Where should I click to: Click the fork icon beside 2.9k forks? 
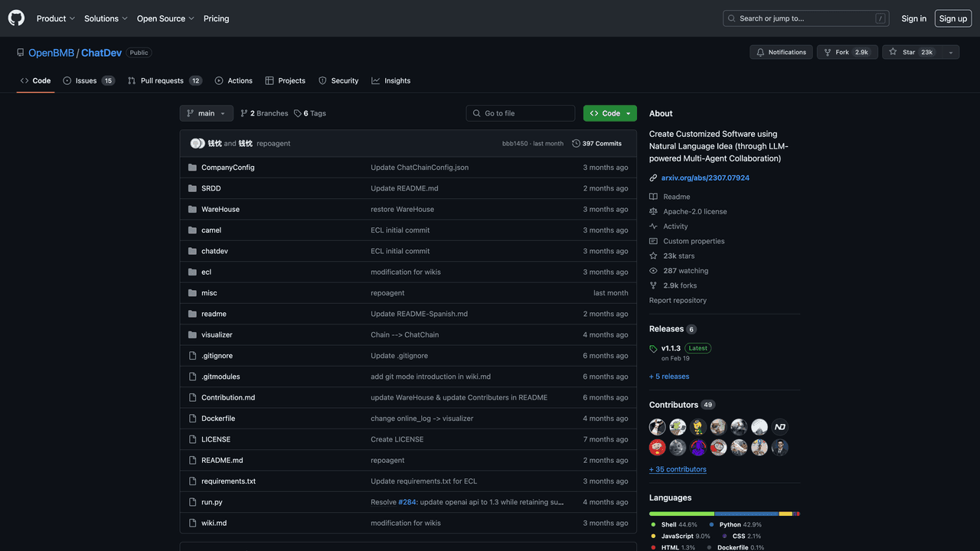[x=653, y=285]
